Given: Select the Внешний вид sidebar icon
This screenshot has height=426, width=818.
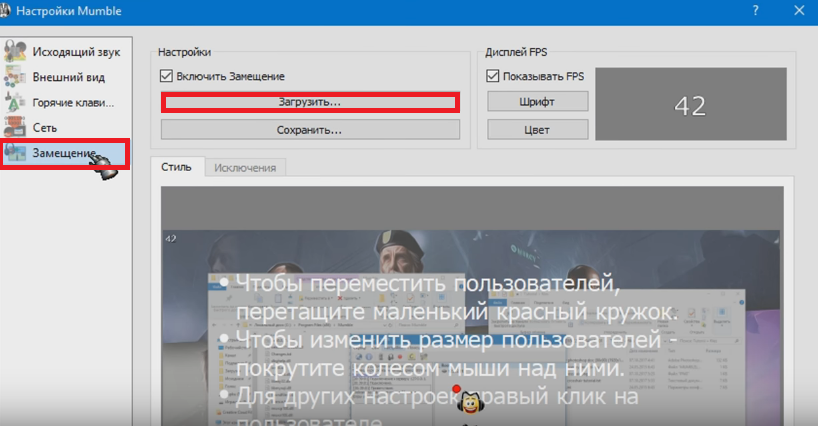Looking at the screenshot, I should coord(15,77).
